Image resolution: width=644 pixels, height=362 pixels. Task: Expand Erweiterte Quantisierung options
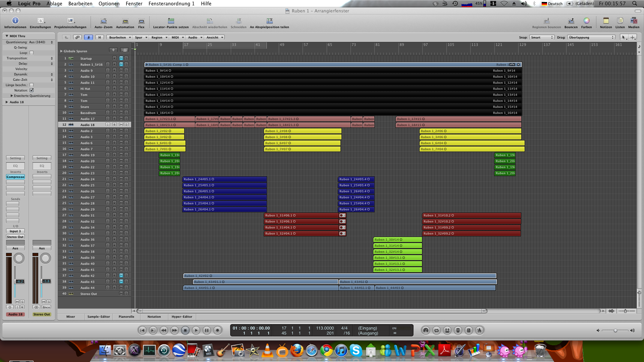click(x=12, y=96)
